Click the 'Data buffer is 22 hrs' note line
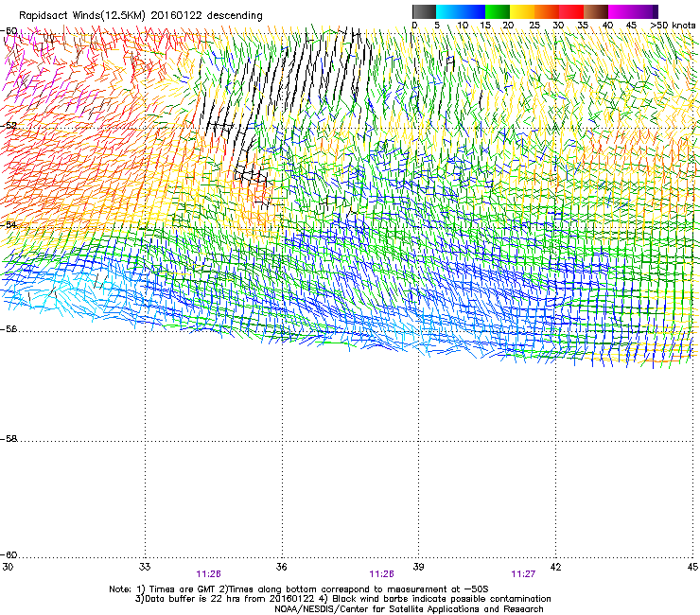 [342, 599]
